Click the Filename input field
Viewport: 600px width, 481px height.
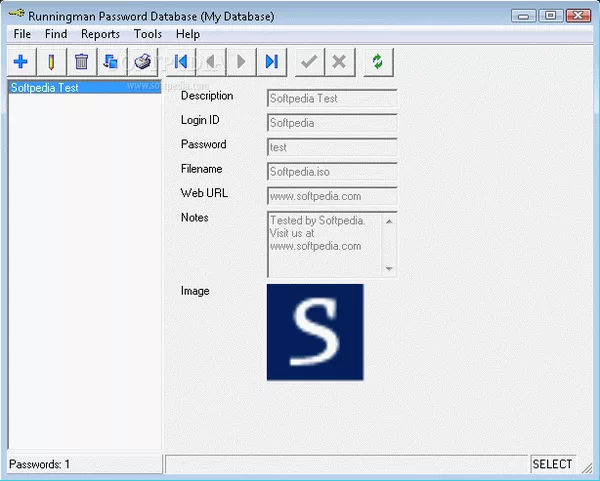[332, 172]
